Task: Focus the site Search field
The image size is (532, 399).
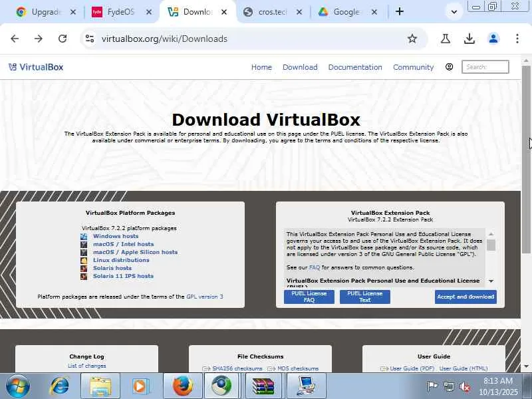Action: pos(485,67)
